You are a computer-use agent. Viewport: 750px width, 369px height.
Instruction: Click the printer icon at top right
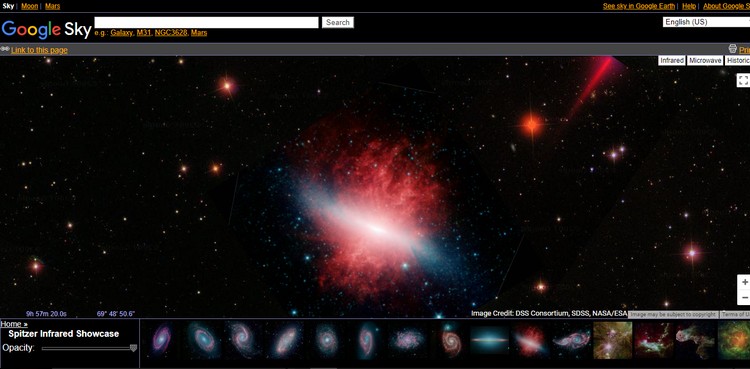[732, 49]
